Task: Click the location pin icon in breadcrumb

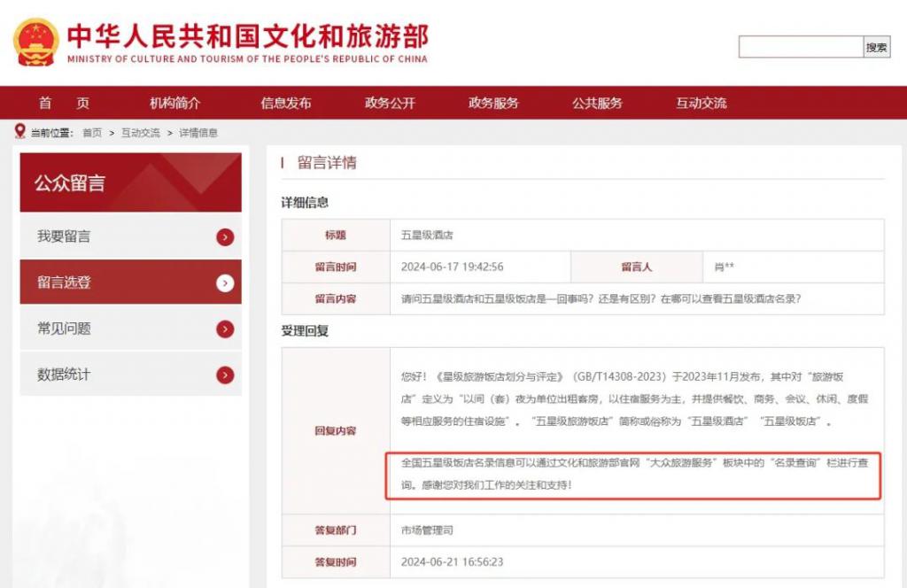Action: (20, 131)
